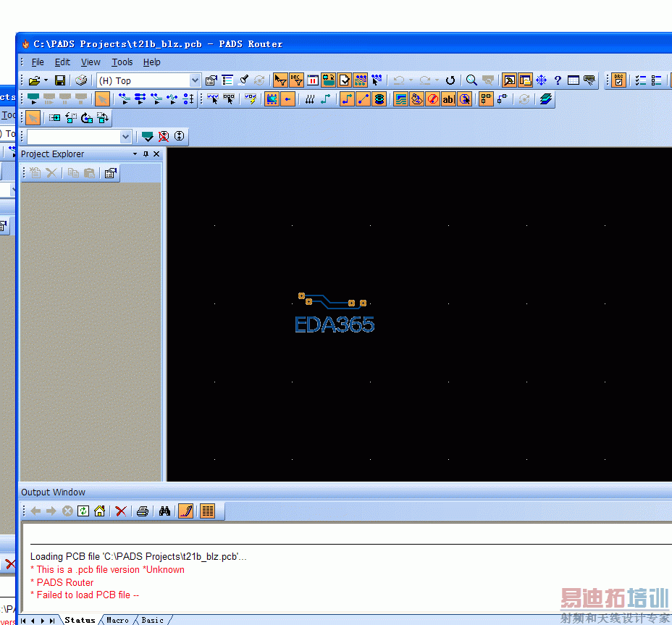Open the Tools menu

tap(122, 62)
